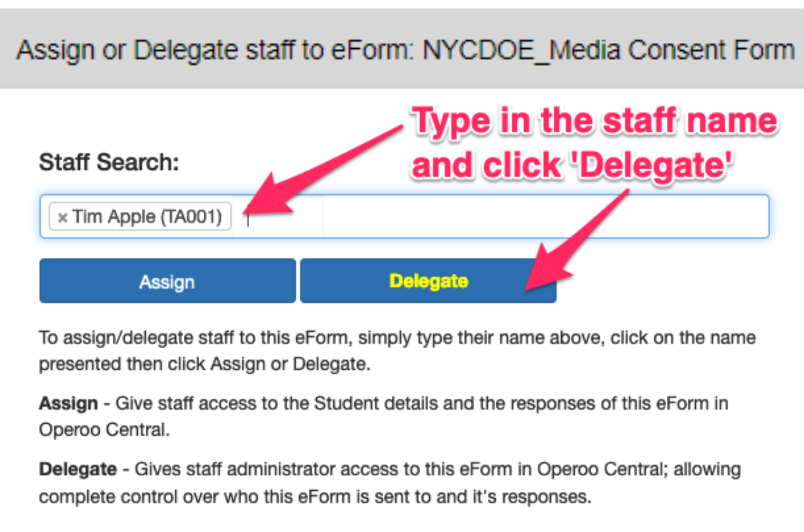804x532 pixels.
Task: Click 'Operoo Central.' ending the Assign description
Action: 104,430
